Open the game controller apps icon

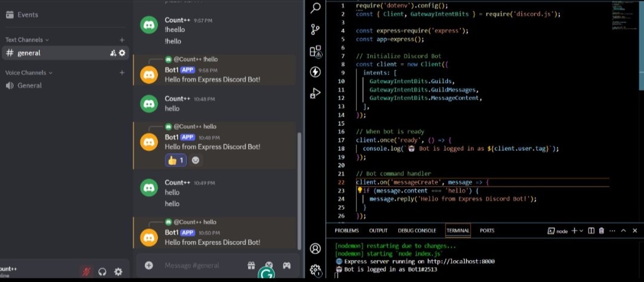tap(287, 265)
